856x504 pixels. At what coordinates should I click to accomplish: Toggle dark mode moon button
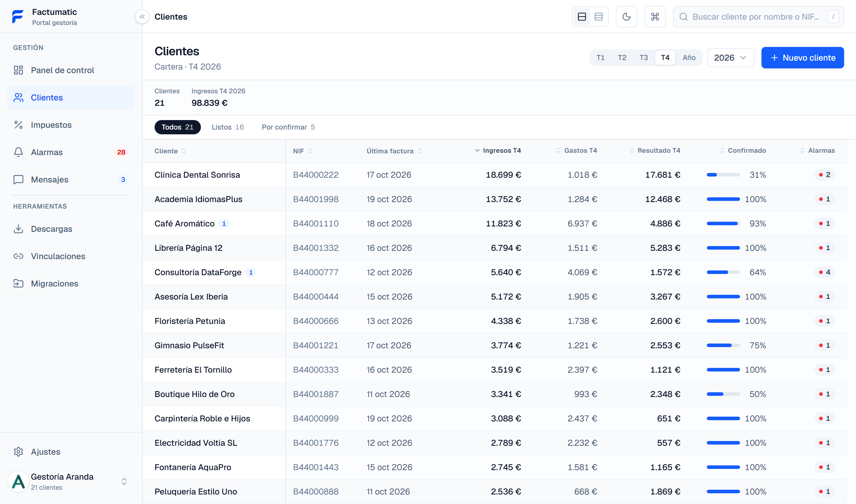626,17
